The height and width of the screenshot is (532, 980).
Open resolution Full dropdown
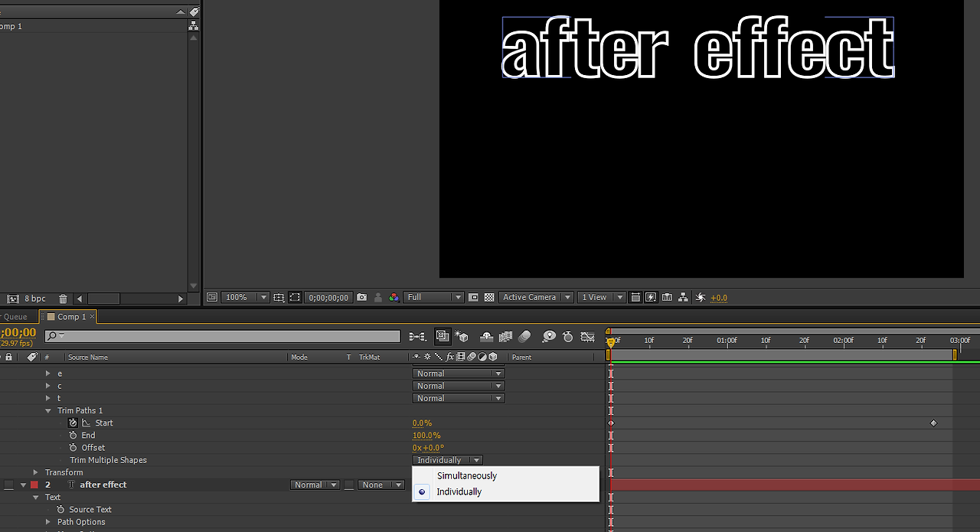pyautogui.click(x=435, y=297)
